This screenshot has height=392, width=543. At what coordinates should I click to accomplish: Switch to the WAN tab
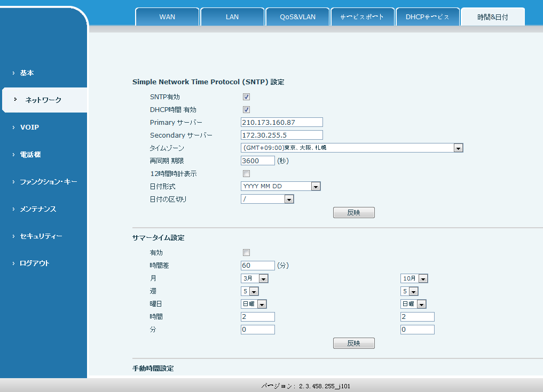(x=167, y=17)
